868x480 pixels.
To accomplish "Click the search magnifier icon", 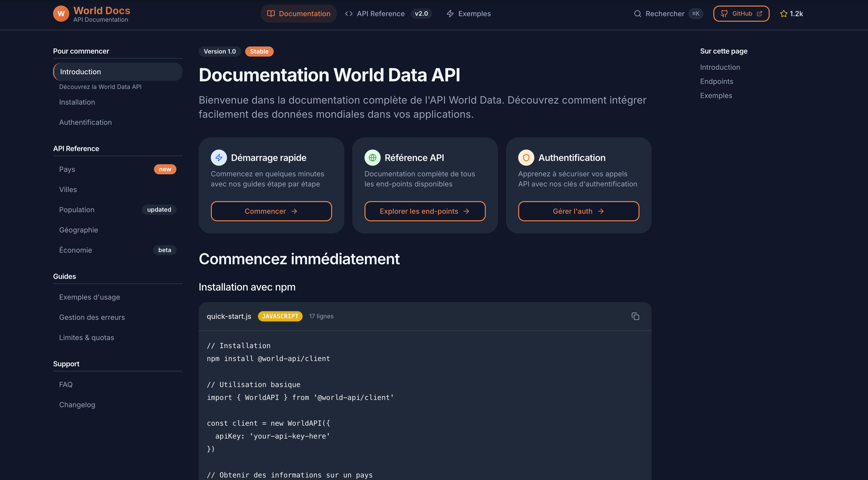I will [x=637, y=14].
